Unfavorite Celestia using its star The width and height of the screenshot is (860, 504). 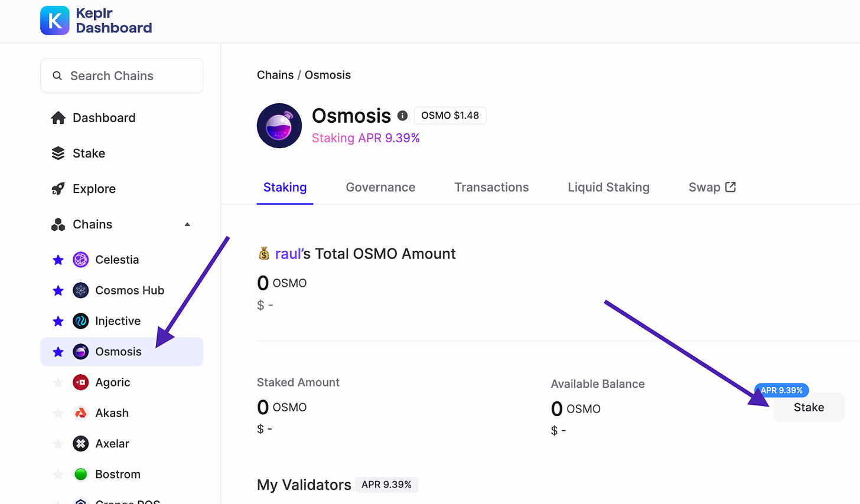click(x=58, y=260)
